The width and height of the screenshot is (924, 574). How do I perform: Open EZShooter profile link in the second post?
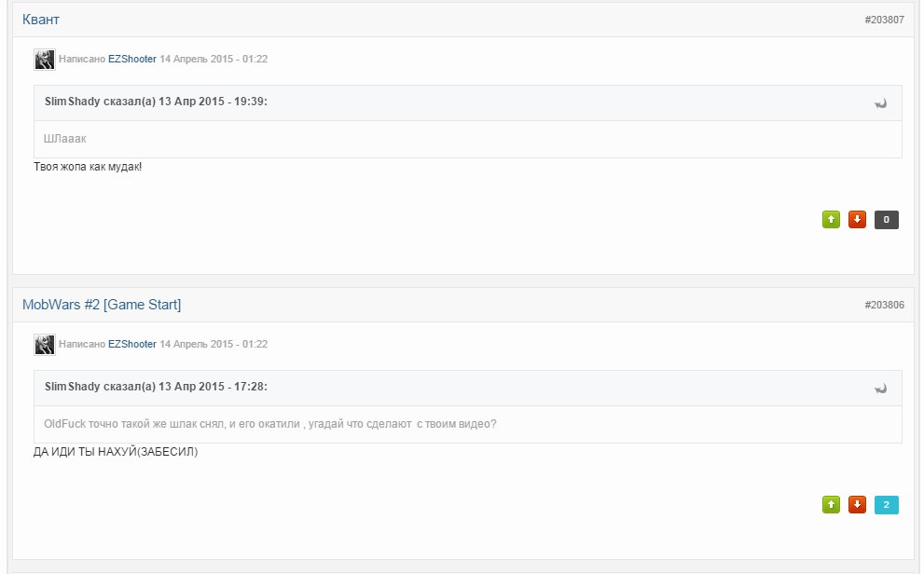(x=132, y=344)
